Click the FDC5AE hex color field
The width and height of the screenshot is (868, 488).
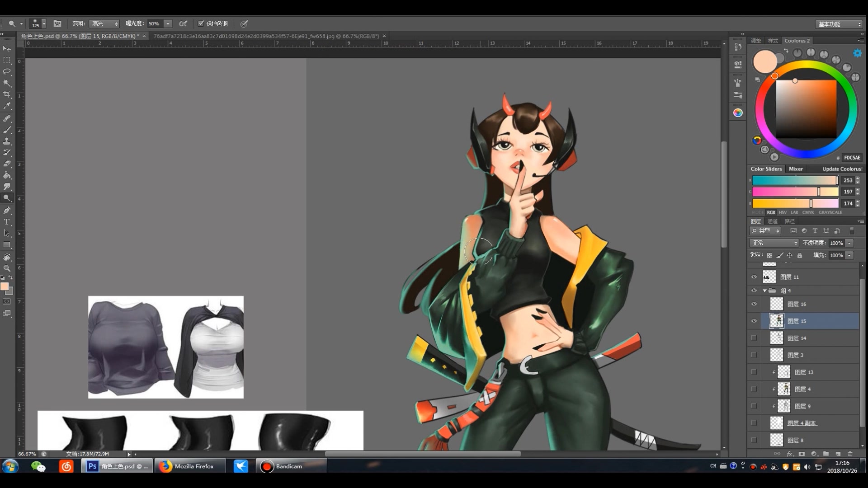click(852, 158)
